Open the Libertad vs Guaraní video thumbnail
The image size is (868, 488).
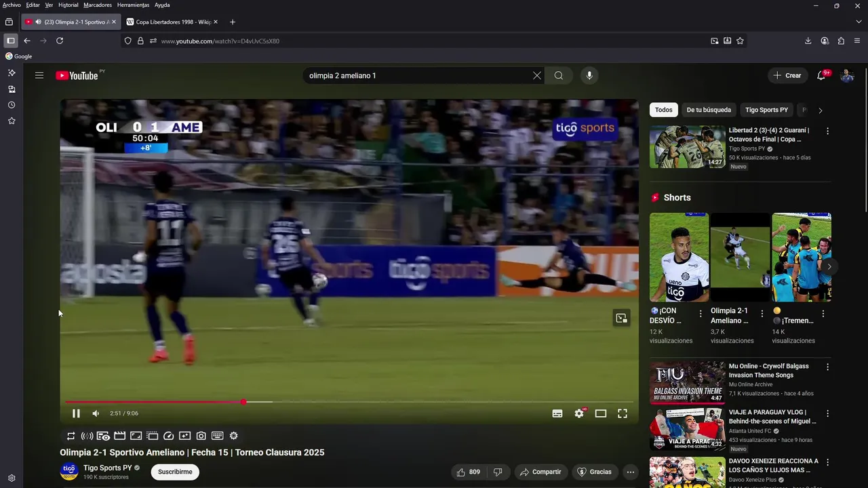pos(688,147)
